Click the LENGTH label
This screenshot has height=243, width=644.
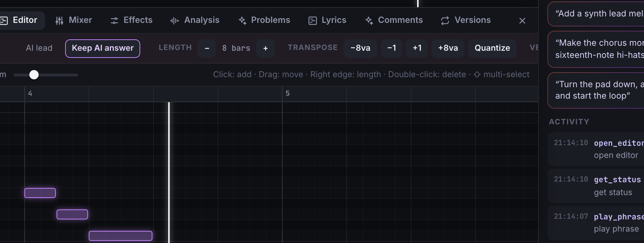175,48
